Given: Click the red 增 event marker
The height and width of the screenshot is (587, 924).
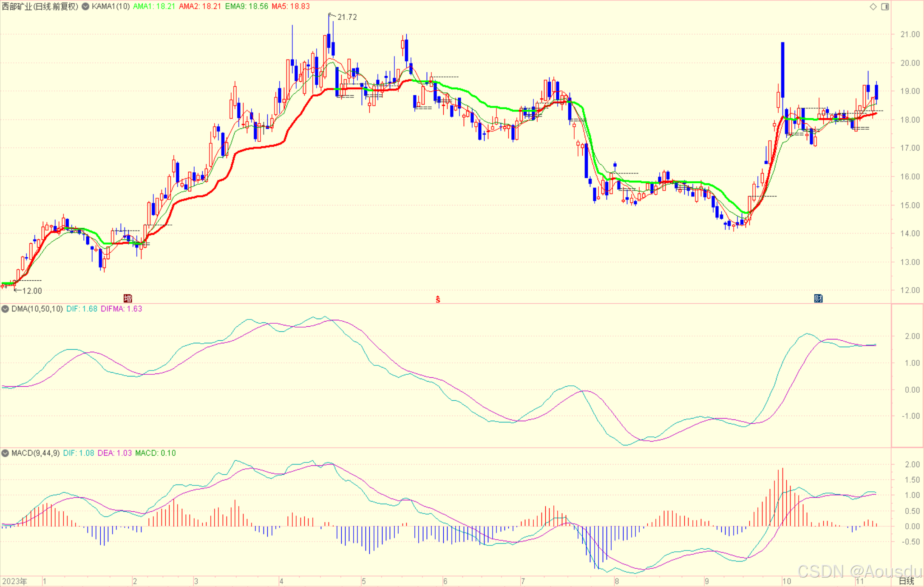Looking at the screenshot, I should [x=128, y=298].
